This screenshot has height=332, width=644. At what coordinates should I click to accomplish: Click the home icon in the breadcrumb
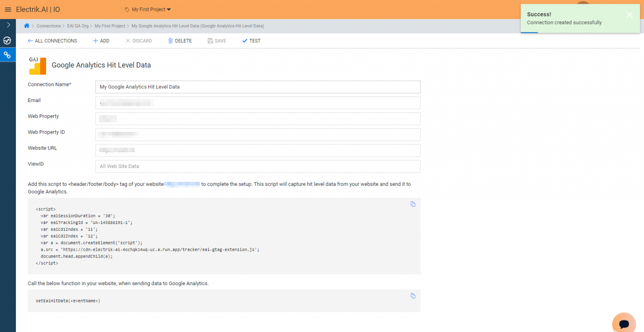tap(27, 26)
